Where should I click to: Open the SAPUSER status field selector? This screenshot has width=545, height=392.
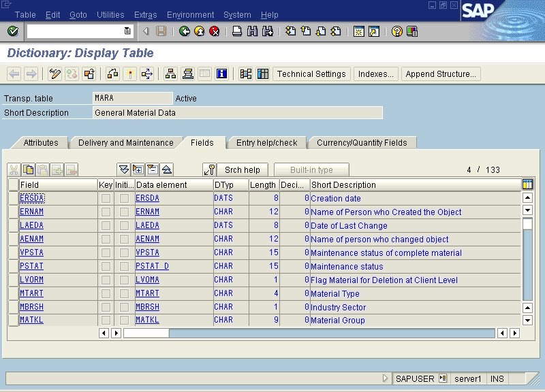click(443, 378)
